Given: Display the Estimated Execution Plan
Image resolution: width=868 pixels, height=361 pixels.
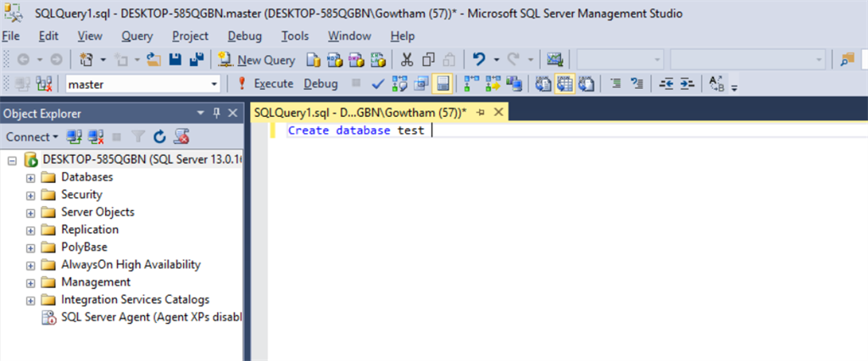Looking at the screenshot, I should (x=400, y=84).
